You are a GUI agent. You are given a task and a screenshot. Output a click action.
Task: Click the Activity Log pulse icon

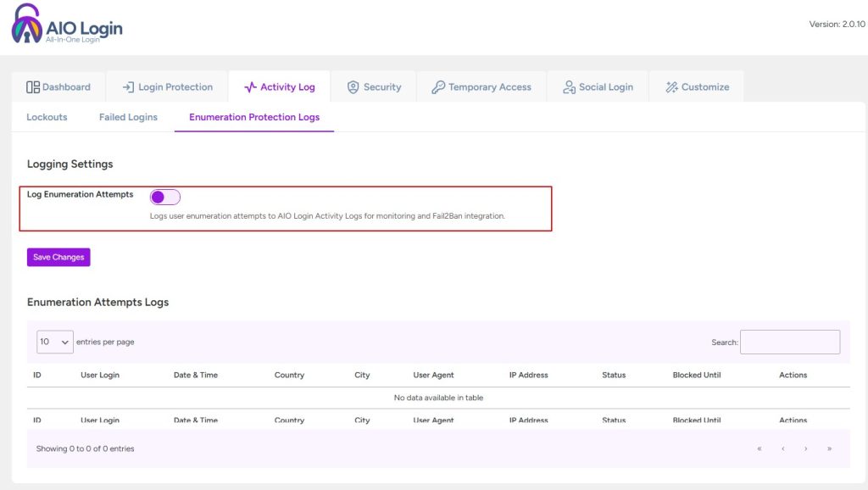tap(250, 87)
